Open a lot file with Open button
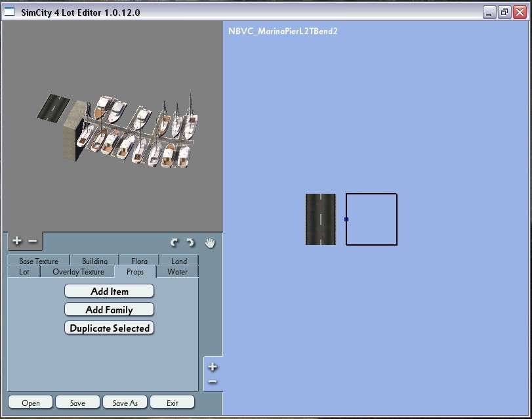The height and width of the screenshot is (419, 532). [x=31, y=403]
